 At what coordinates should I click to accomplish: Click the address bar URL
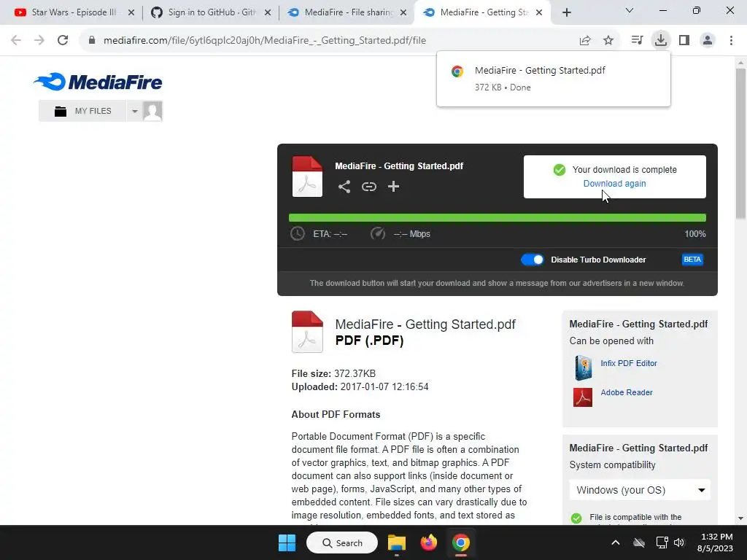265,41
